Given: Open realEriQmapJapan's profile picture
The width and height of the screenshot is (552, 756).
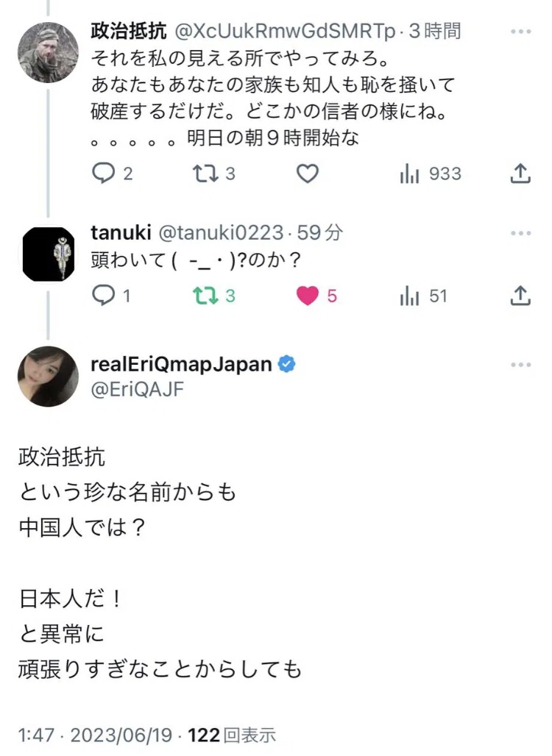Looking at the screenshot, I should [48, 376].
